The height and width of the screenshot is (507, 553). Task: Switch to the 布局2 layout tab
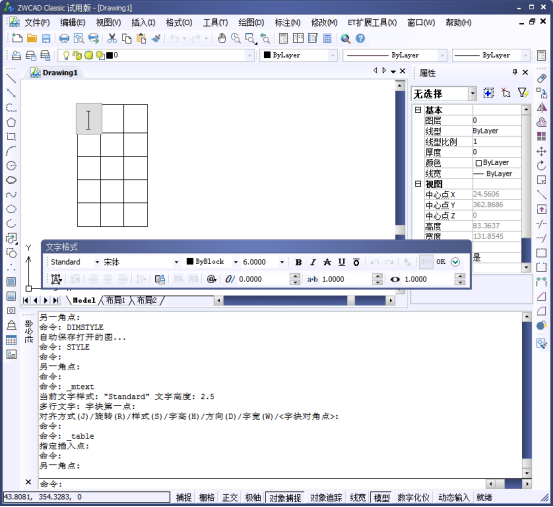point(147,300)
